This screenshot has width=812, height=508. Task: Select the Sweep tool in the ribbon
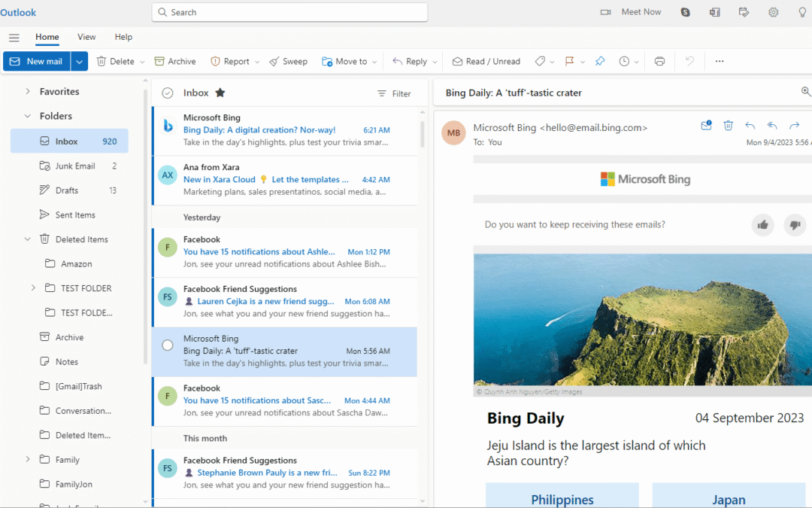tap(288, 61)
